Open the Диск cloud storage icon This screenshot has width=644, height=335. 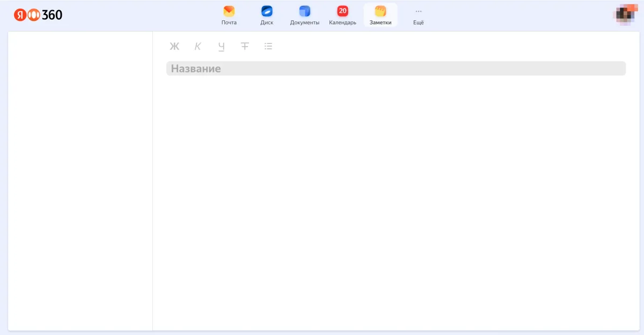(x=267, y=11)
